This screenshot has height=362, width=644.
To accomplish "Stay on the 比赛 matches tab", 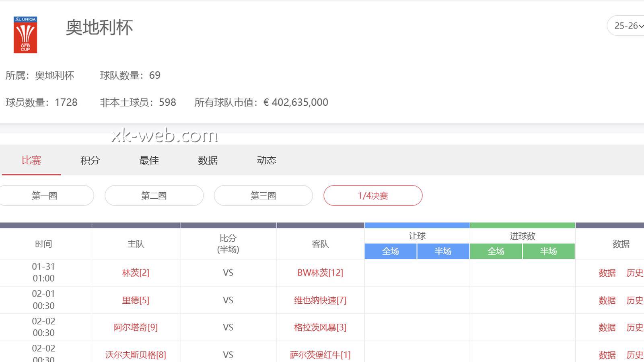I will tap(32, 160).
